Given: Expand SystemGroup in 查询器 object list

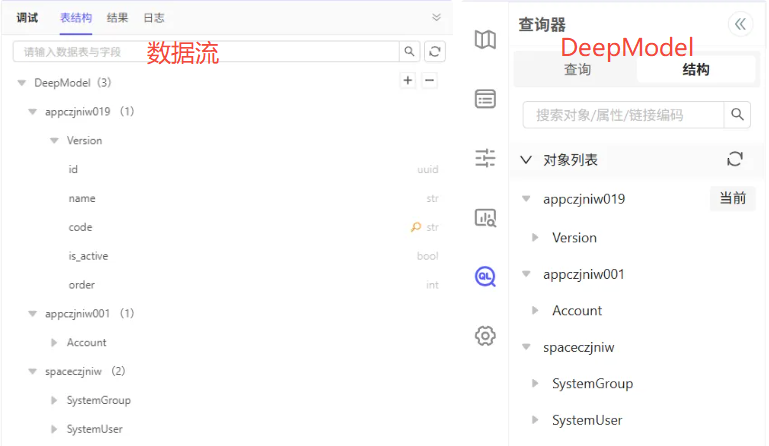Looking at the screenshot, I should click(535, 383).
